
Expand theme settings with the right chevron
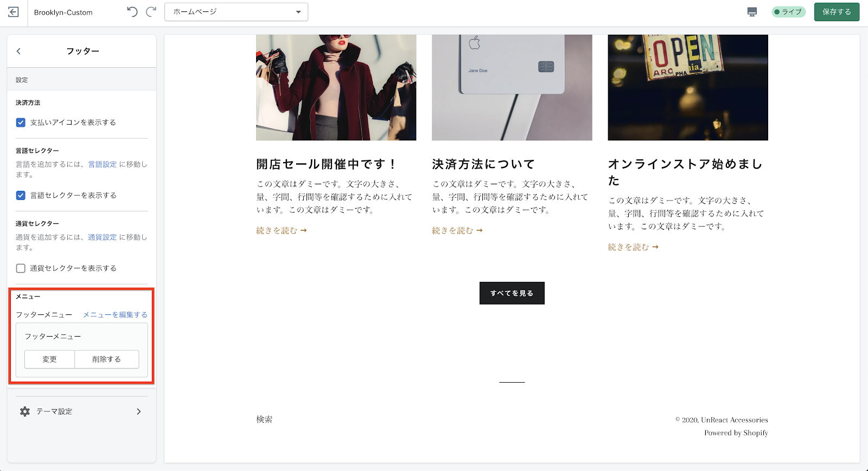click(139, 411)
